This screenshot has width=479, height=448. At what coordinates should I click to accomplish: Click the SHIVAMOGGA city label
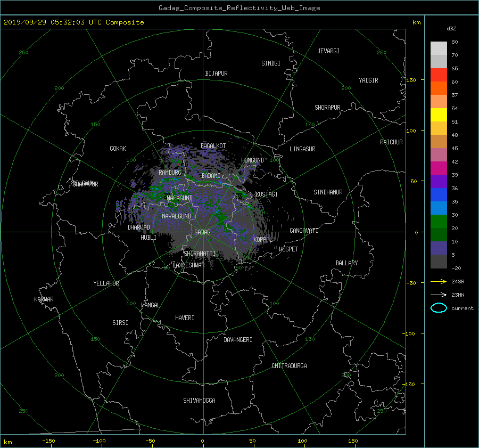point(199,401)
